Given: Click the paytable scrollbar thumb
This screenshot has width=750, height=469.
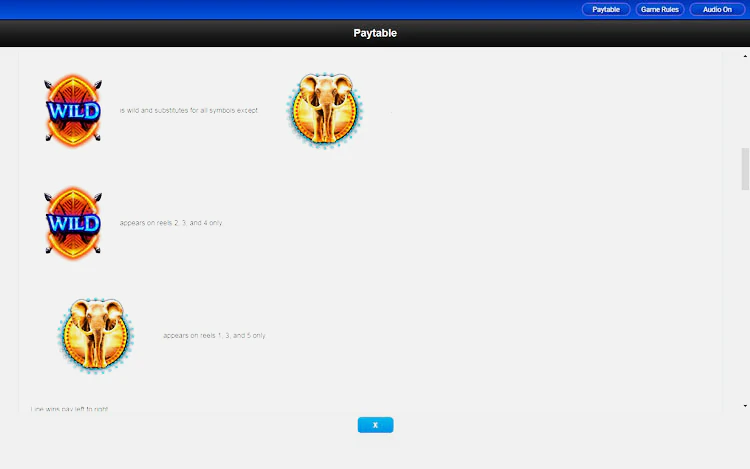Looking at the screenshot, I should 744,168.
